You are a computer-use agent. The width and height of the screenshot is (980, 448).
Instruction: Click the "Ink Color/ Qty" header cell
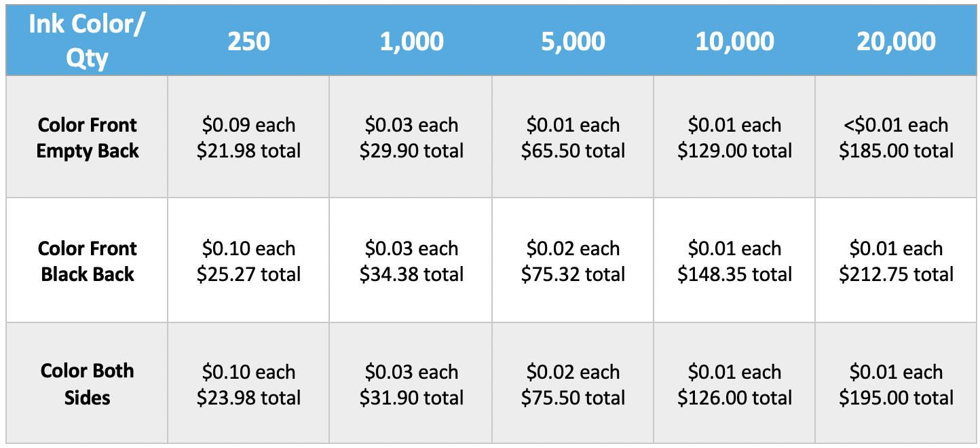(x=88, y=42)
